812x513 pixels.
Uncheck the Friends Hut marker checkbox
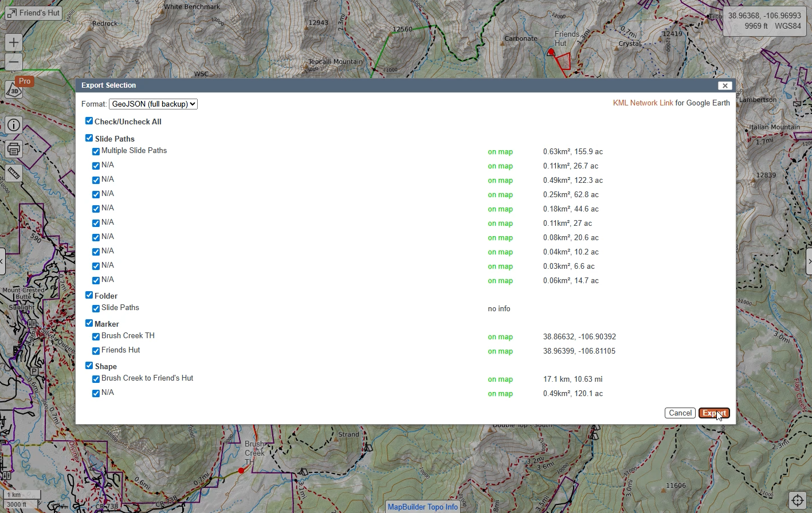point(96,351)
